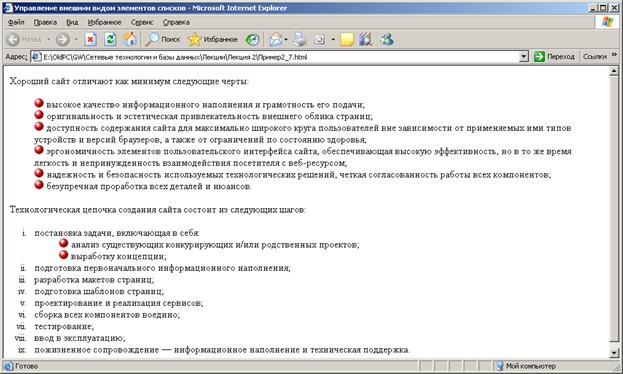Click sub-item 'анализ существующих конкурирующих'

tap(153, 245)
